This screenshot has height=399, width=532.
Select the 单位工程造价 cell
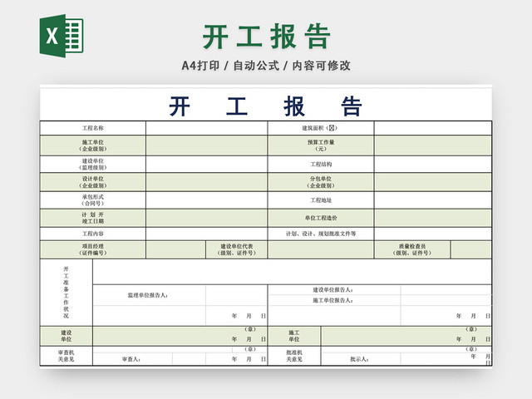click(x=321, y=218)
